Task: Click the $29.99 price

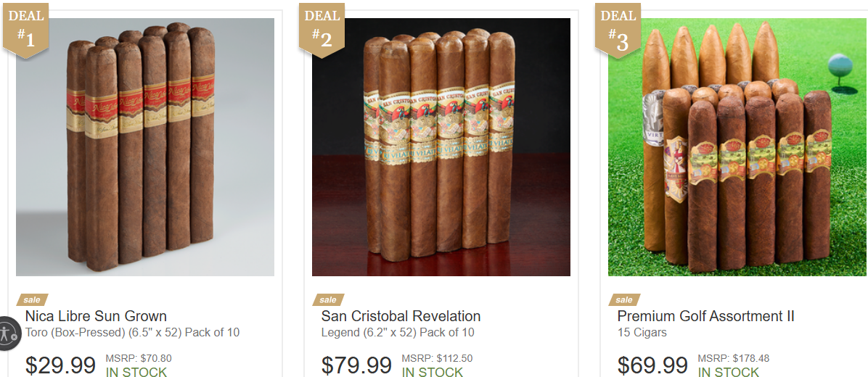Action: (x=61, y=365)
